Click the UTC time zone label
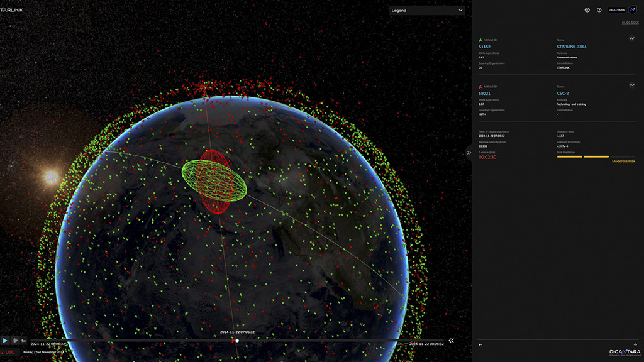644x362 pixels. [x=10, y=352]
